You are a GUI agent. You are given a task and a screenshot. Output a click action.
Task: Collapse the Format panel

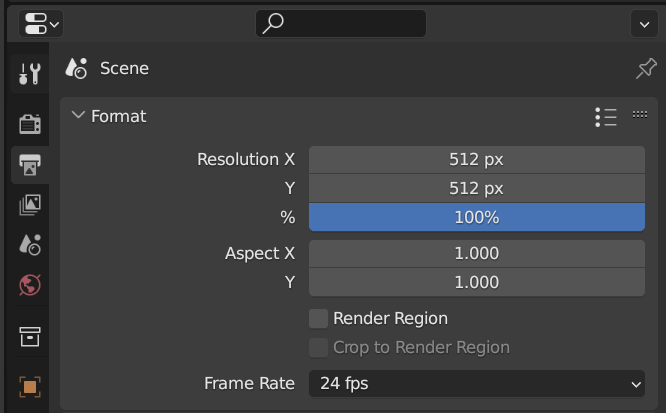(79, 116)
